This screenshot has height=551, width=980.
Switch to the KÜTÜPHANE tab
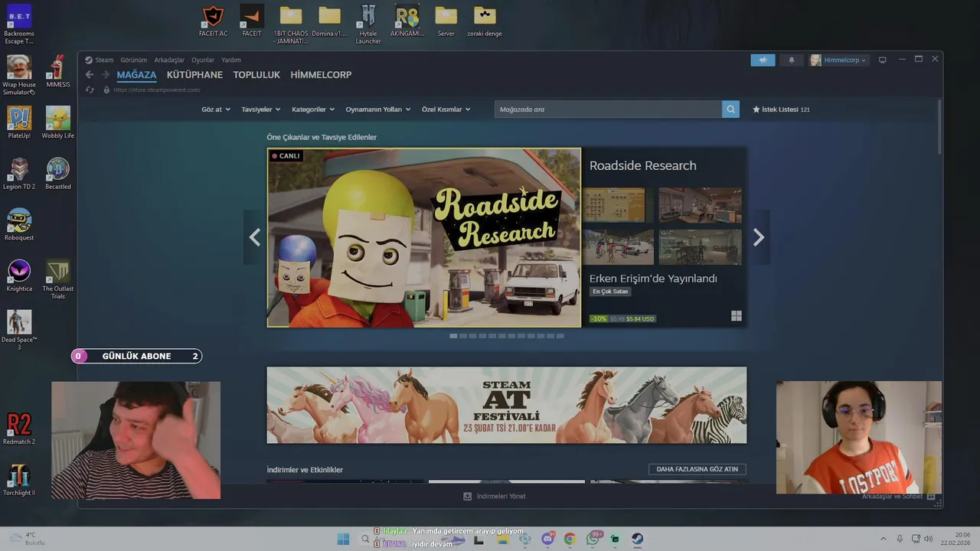[x=194, y=75]
